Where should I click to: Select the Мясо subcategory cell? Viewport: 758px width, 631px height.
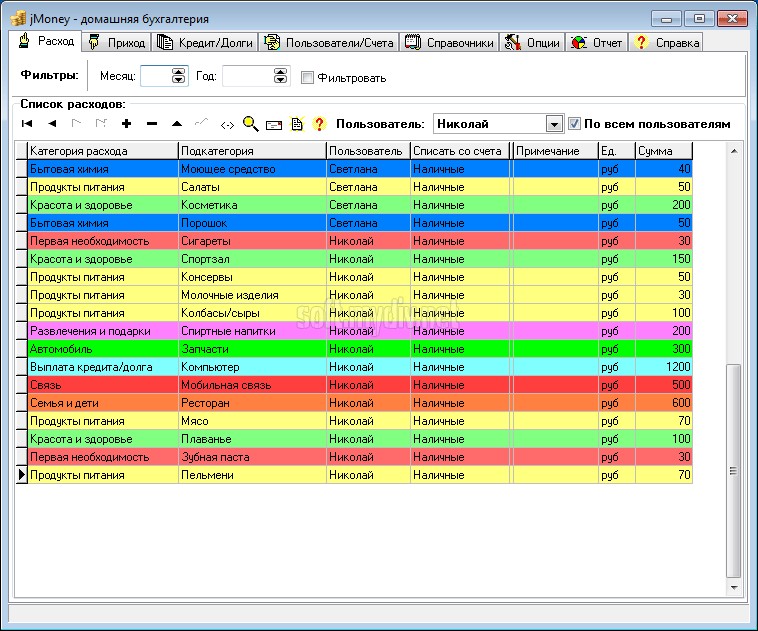pos(252,421)
